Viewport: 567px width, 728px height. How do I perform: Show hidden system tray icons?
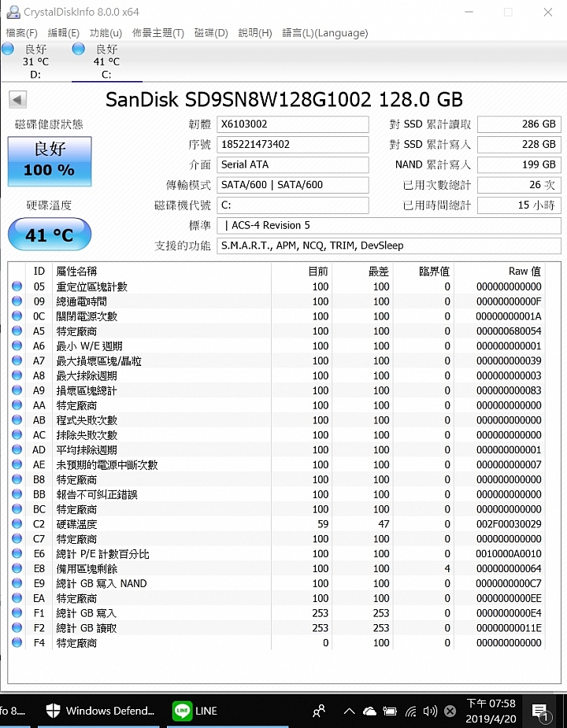(x=350, y=711)
